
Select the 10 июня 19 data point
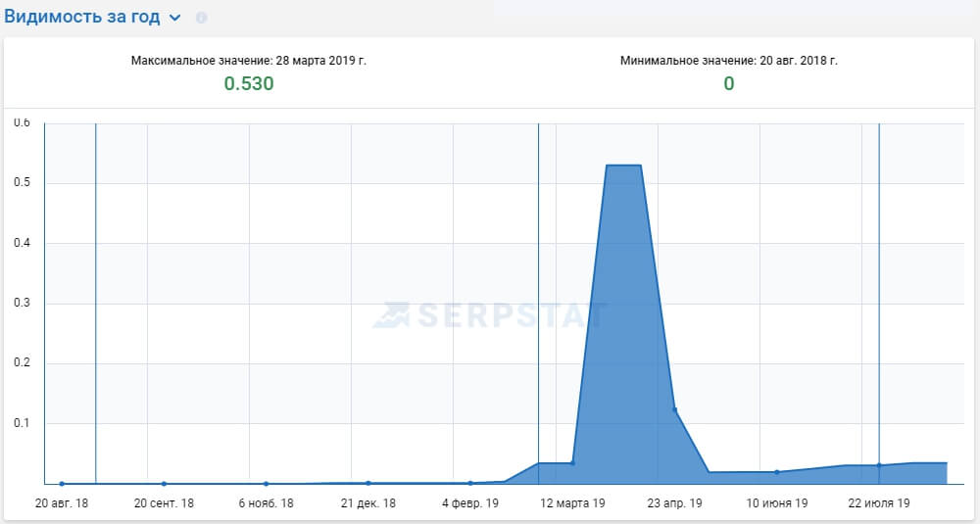click(x=776, y=472)
